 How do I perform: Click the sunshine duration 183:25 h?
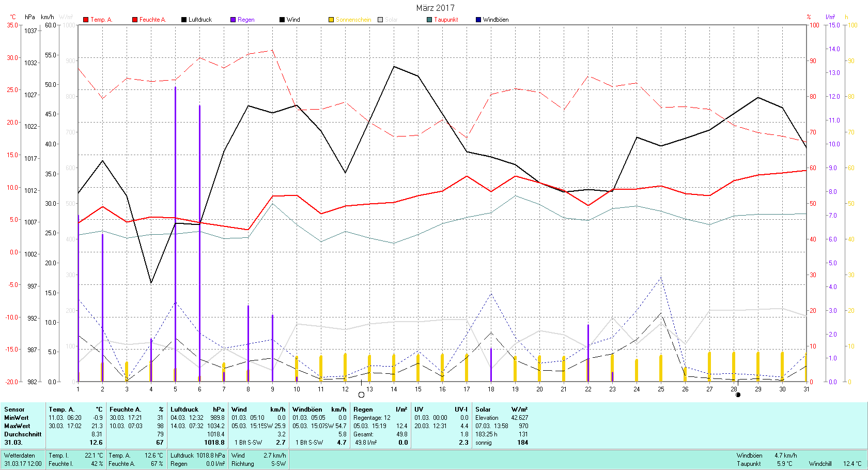[486, 434]
